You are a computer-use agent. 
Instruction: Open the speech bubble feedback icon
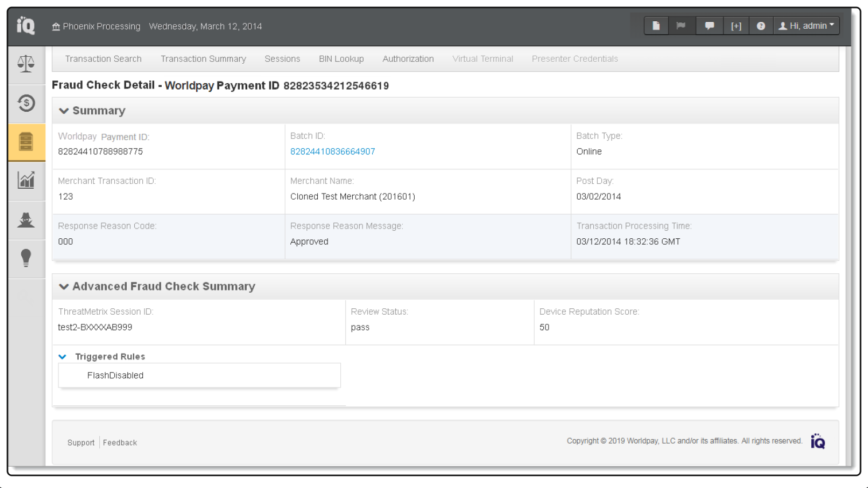tap(709, 25)
